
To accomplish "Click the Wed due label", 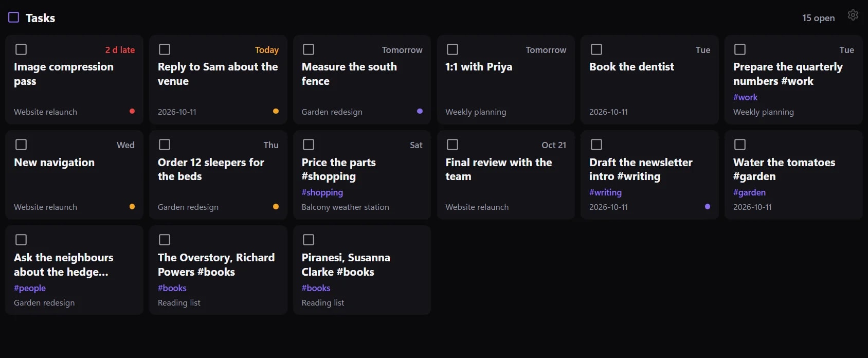I will click(x=125, y=145).
